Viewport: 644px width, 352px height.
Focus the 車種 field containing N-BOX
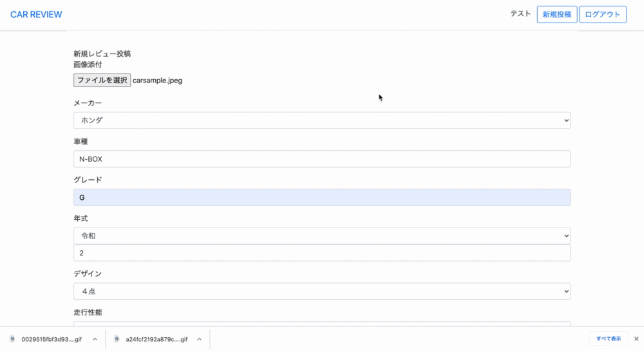coord(322,159)
